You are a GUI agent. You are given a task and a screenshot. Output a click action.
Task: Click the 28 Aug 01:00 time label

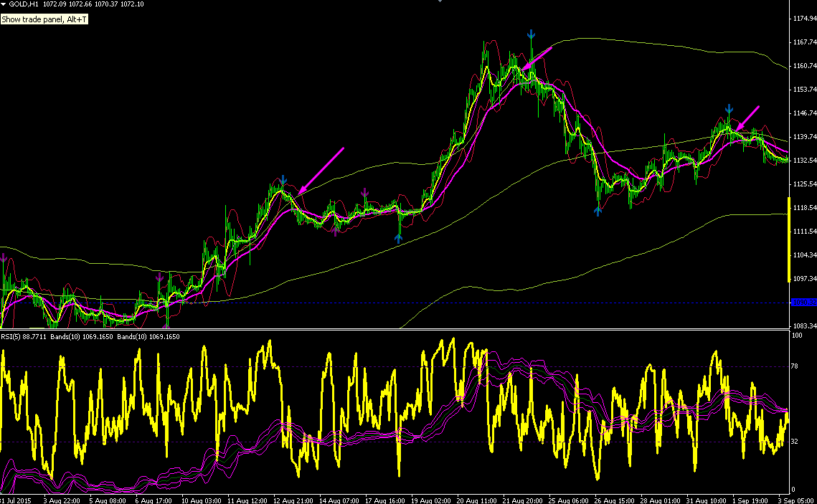(x=660, y=501)
